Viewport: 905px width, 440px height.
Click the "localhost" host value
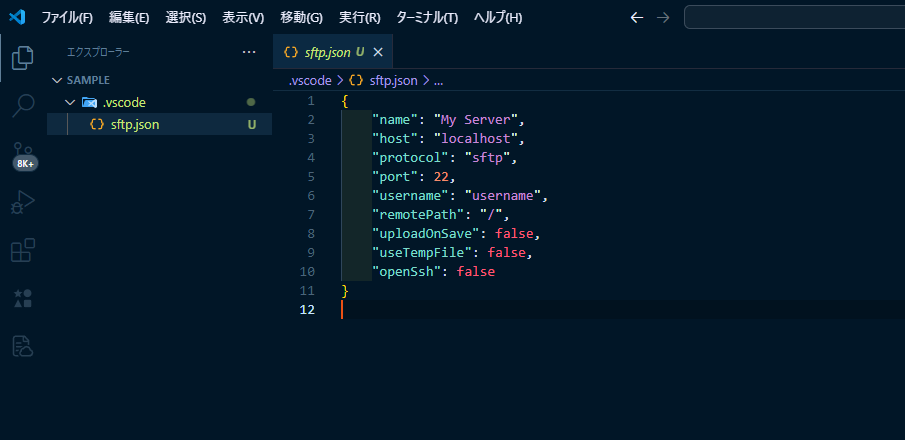[x=476, y=139]
